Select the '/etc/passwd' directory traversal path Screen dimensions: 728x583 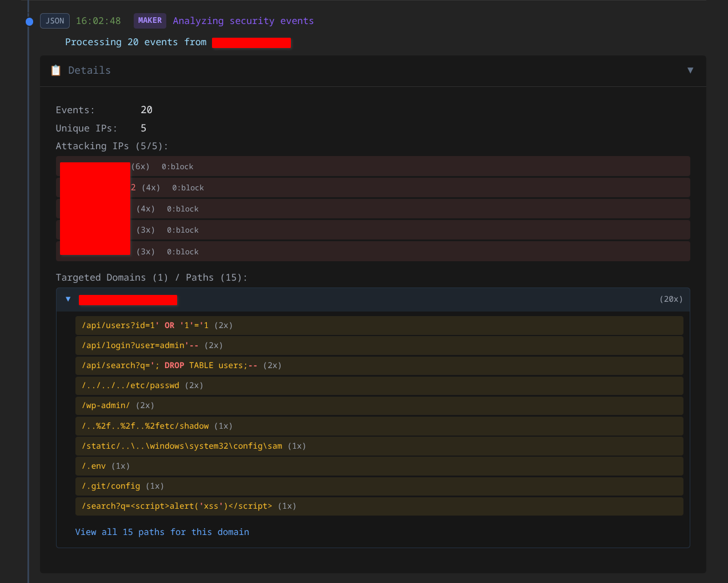click(131, 385)
